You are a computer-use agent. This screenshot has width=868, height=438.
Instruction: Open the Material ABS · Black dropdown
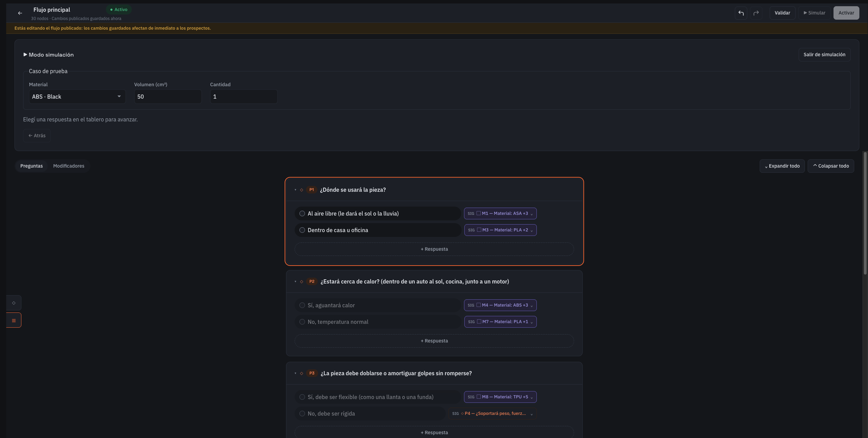point(77,97)
